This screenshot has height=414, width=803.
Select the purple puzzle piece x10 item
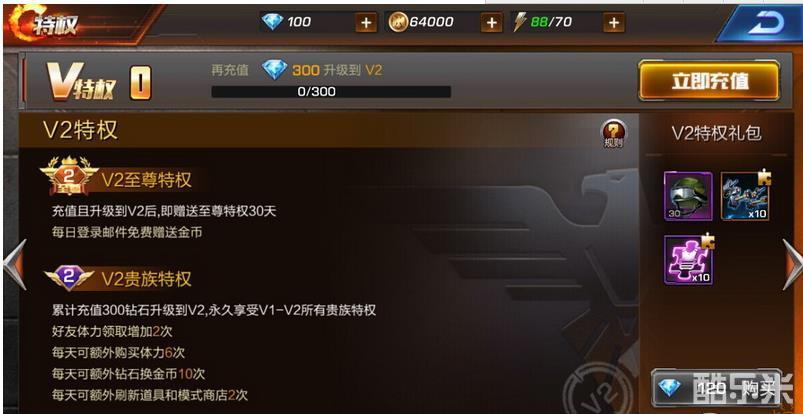point(688,260)
